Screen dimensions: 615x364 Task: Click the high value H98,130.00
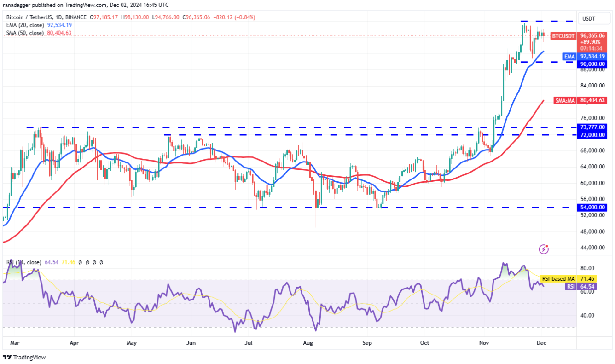(x=134, y=17)
